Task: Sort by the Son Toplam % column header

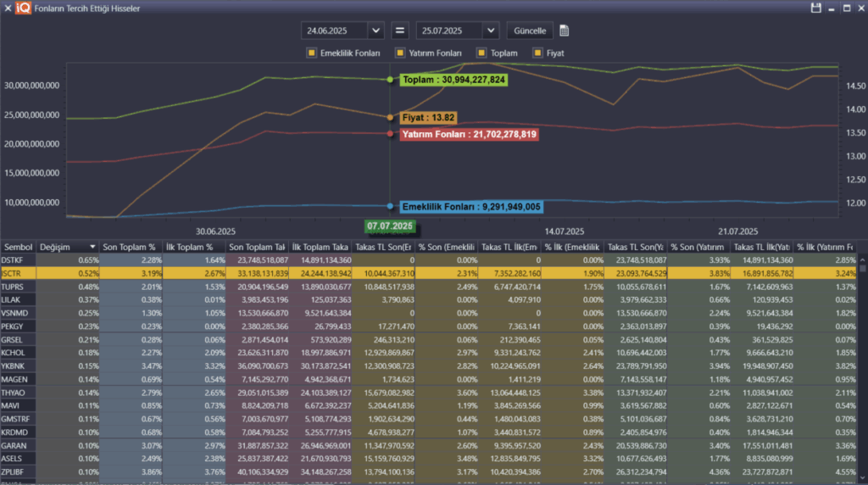Action: tap(131, 247)
